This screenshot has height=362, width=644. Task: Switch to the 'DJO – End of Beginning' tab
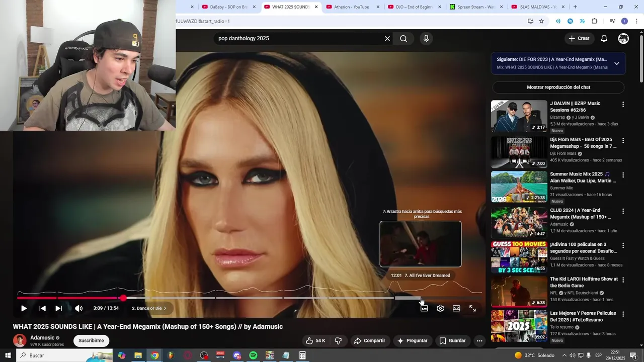pos(414,7)
